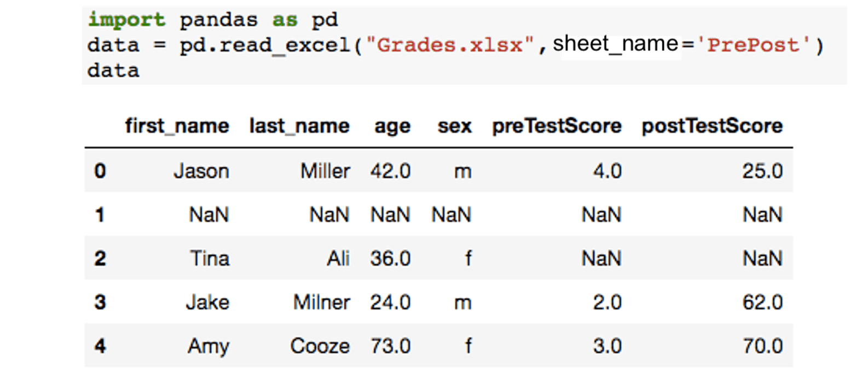Select the 'Milner' last name cell
868x385 pixels.
click(322, 302)
